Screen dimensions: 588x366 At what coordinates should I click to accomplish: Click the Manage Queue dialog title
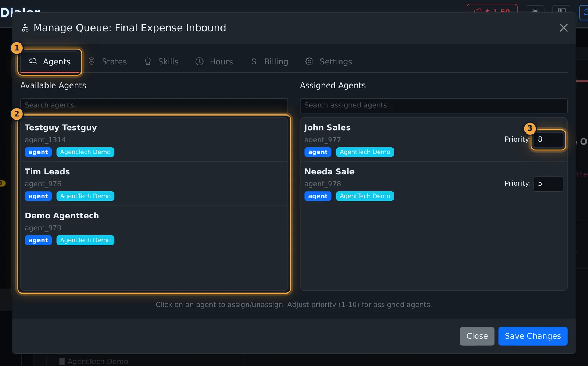[130, 28]
